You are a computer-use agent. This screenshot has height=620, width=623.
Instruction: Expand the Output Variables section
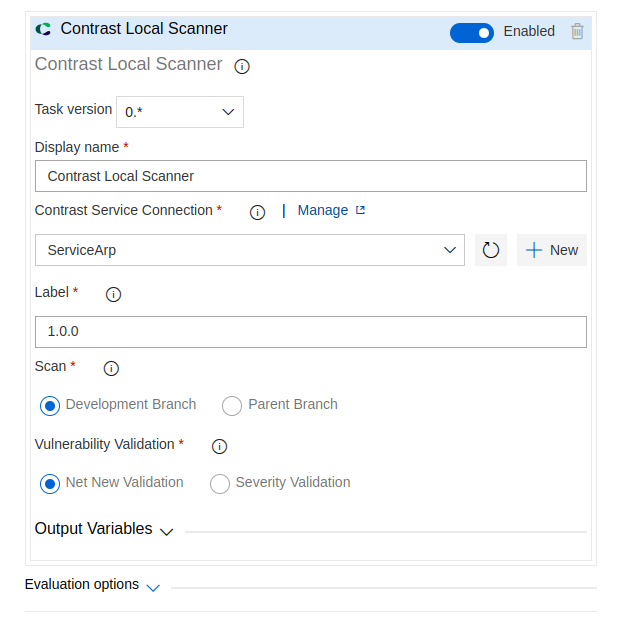[x=104, y=529]
